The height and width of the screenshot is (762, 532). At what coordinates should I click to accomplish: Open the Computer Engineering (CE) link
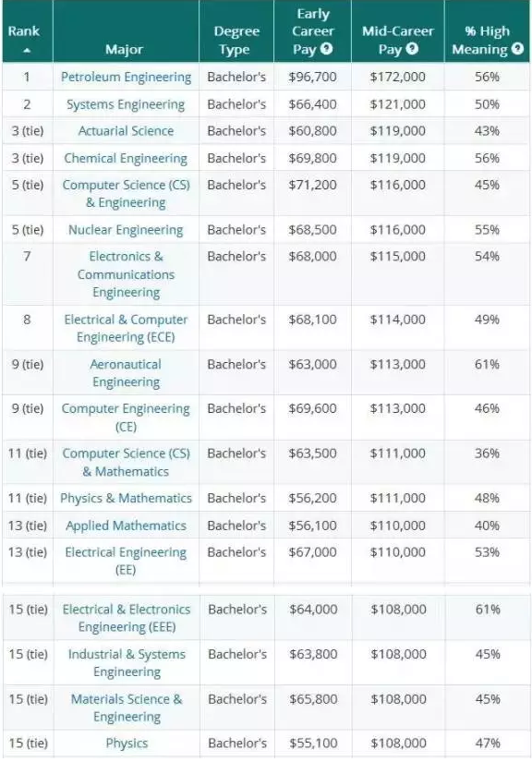[126, 417]
